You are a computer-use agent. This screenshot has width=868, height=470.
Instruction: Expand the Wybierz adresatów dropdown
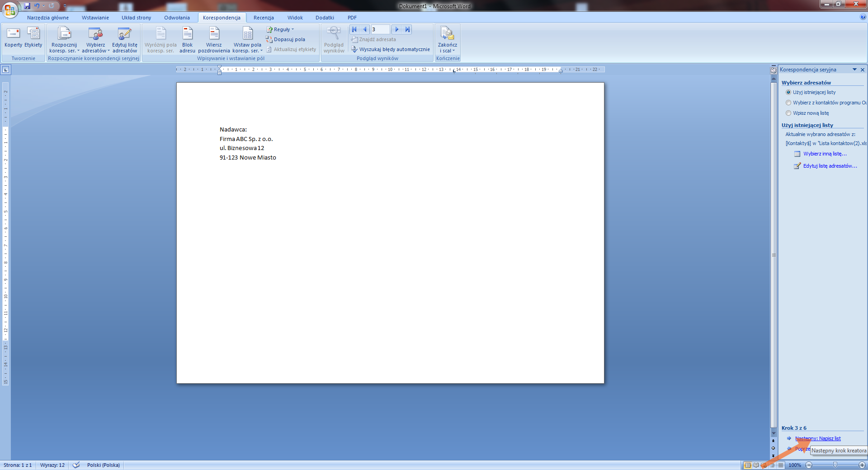[95, 40]
